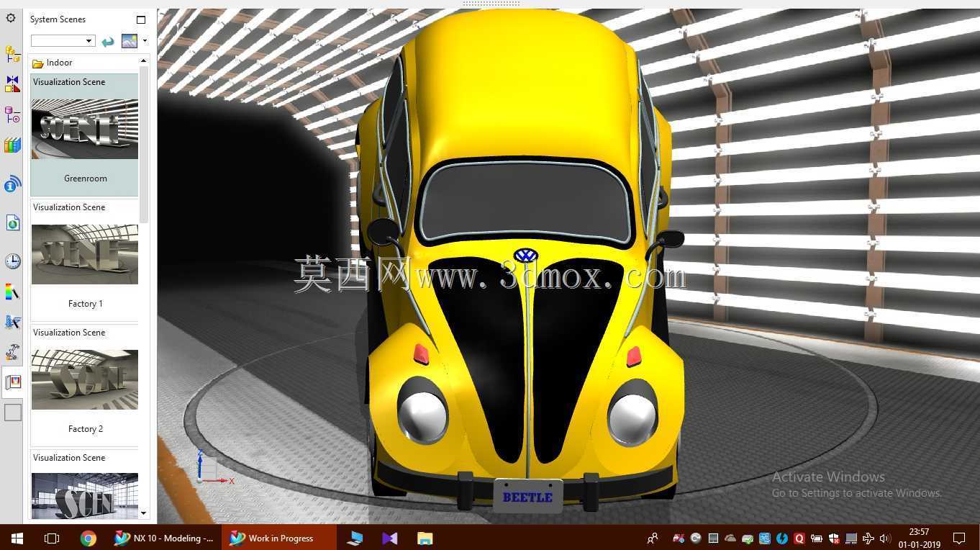
Task: Open File Explorer from taskbar
Action: 425,538
